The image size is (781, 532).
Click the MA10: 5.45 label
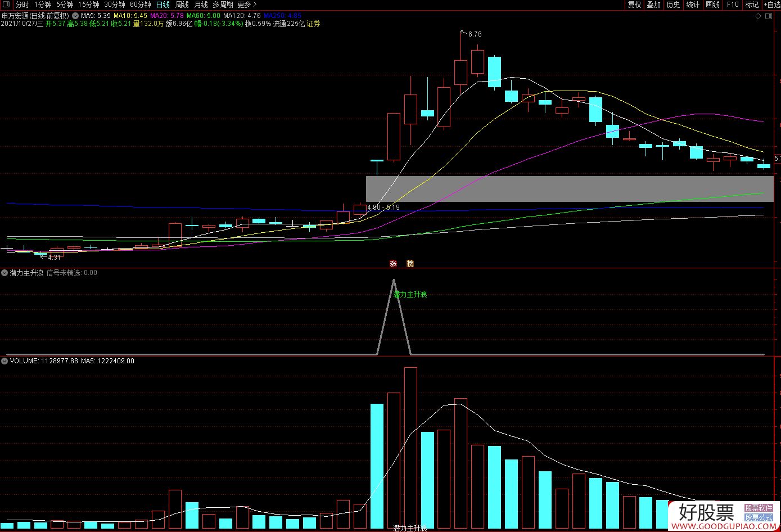click(x=130, y=16)
